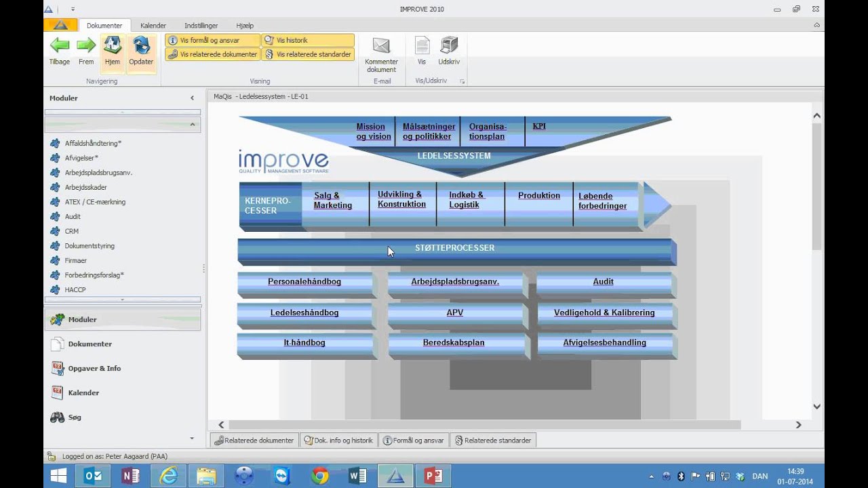The height and width of the screenshot is (488, 868).
Task: Select the Moduler navigation pane button
Action: [123, 319]
